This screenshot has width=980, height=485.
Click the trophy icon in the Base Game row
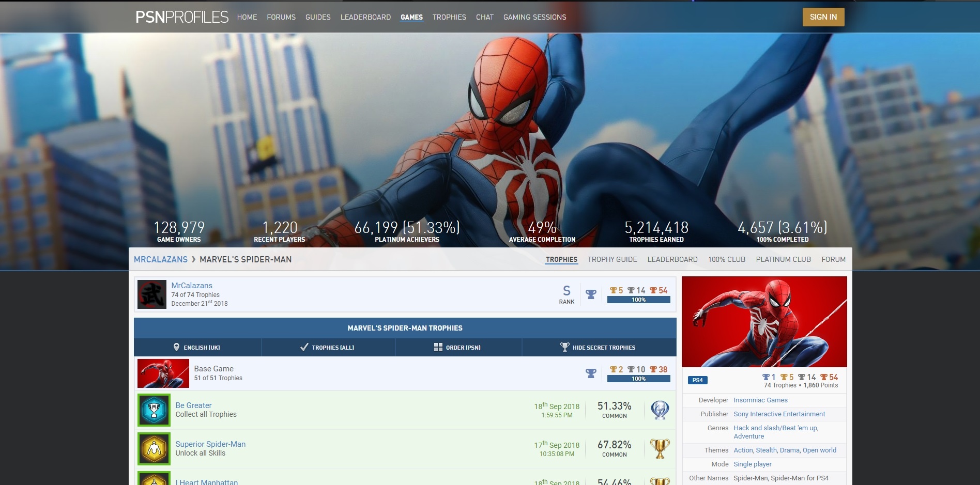(x=591, y=373)
